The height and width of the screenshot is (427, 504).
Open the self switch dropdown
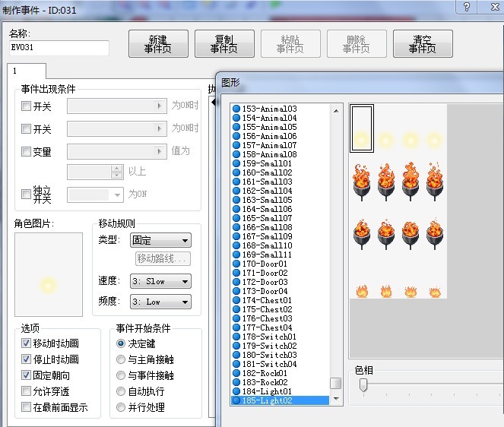[x=95, y=195]
